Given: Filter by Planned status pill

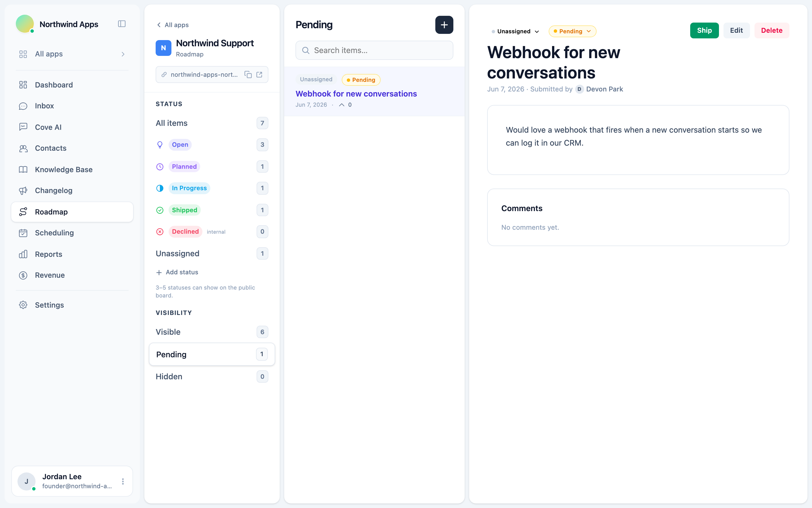Looking at the screenshot, I should tap(184, 167).
